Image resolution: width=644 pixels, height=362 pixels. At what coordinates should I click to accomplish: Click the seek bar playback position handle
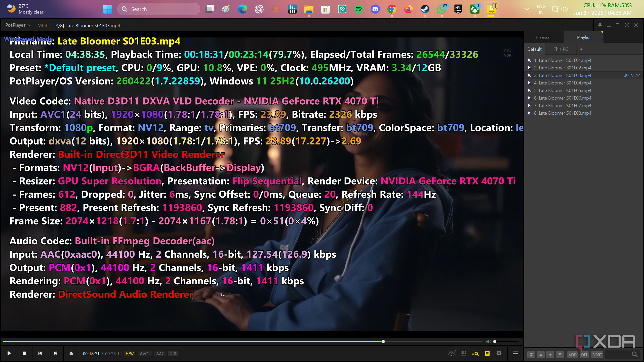point(383,341)
